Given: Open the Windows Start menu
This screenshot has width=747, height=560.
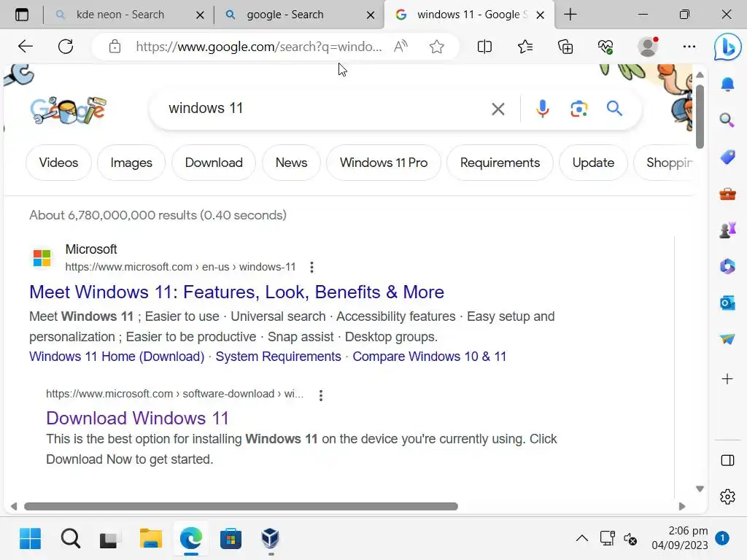Looking at the screenshot, I should [31, 539].
